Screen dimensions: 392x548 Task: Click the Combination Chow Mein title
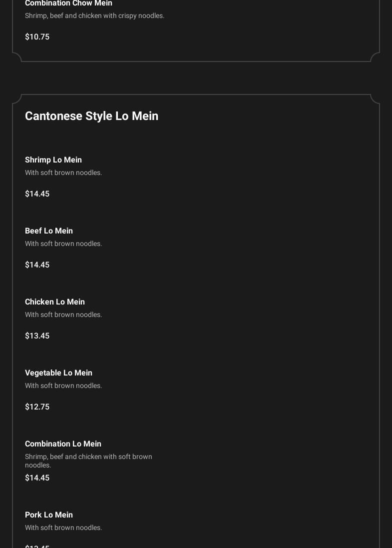click(68, 3)
